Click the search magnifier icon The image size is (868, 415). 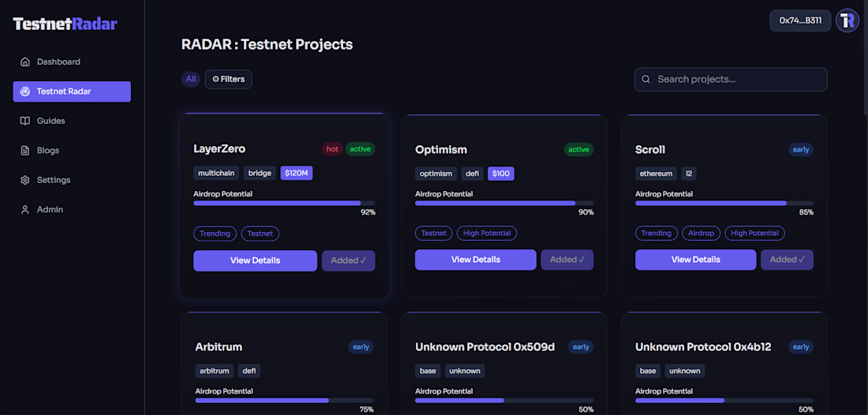point(645,80)
